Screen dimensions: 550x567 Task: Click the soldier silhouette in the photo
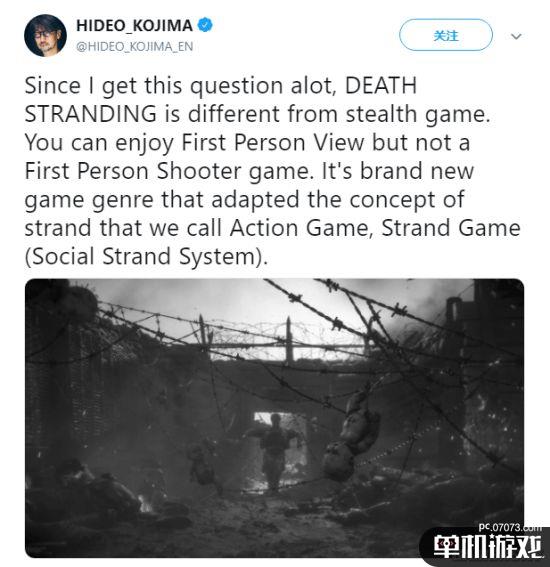coord(274,452)
